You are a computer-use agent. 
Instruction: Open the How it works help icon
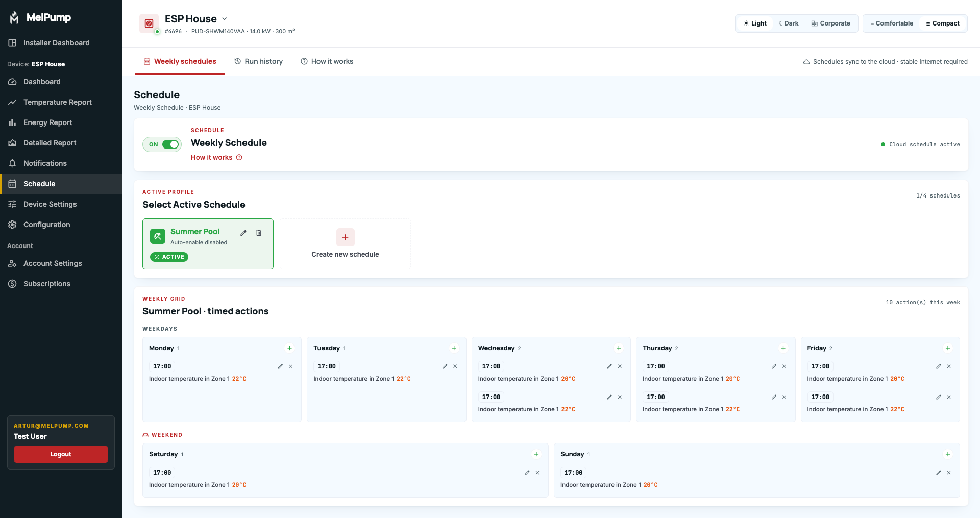pos(239,157)
